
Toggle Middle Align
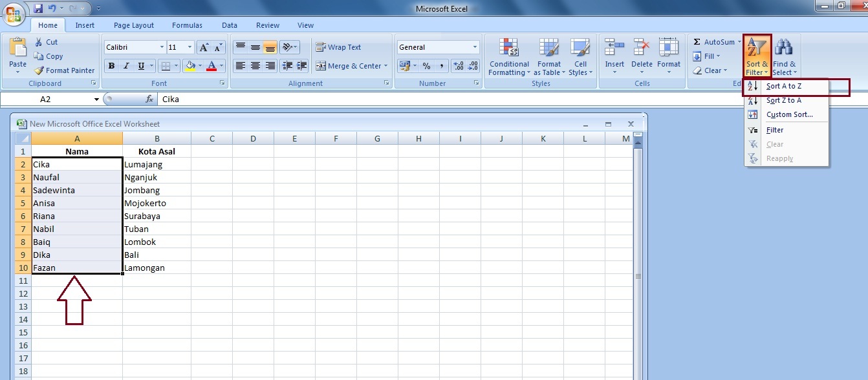255,47
